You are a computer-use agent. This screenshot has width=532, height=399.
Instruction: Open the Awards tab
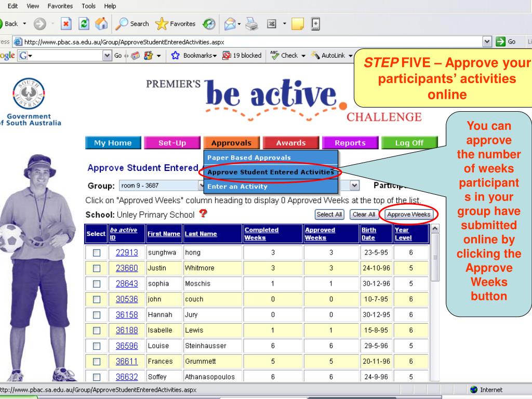(291, 143)
